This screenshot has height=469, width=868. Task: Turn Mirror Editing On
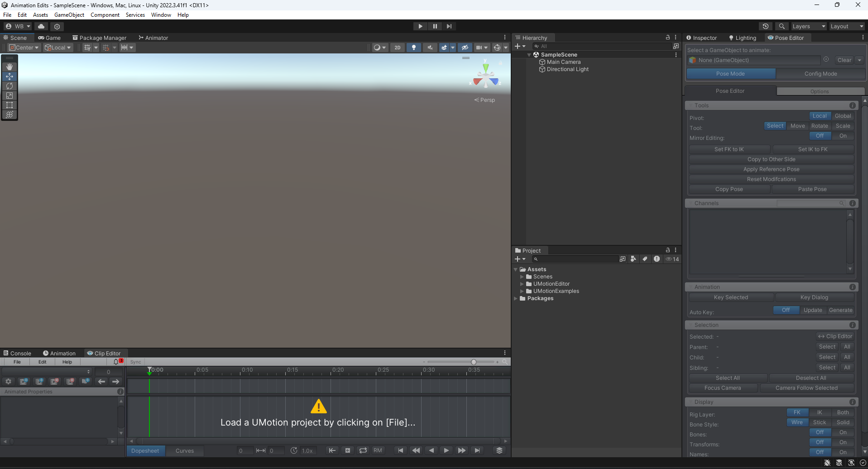843,136
